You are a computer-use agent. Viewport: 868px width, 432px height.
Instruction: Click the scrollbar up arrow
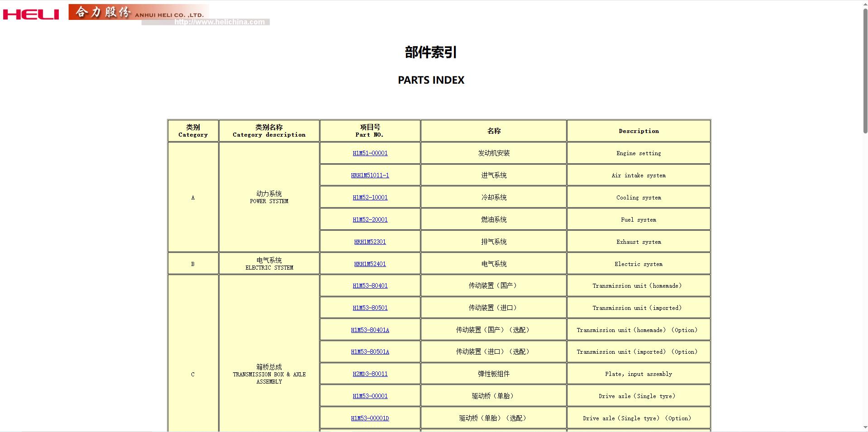point(865,4)
